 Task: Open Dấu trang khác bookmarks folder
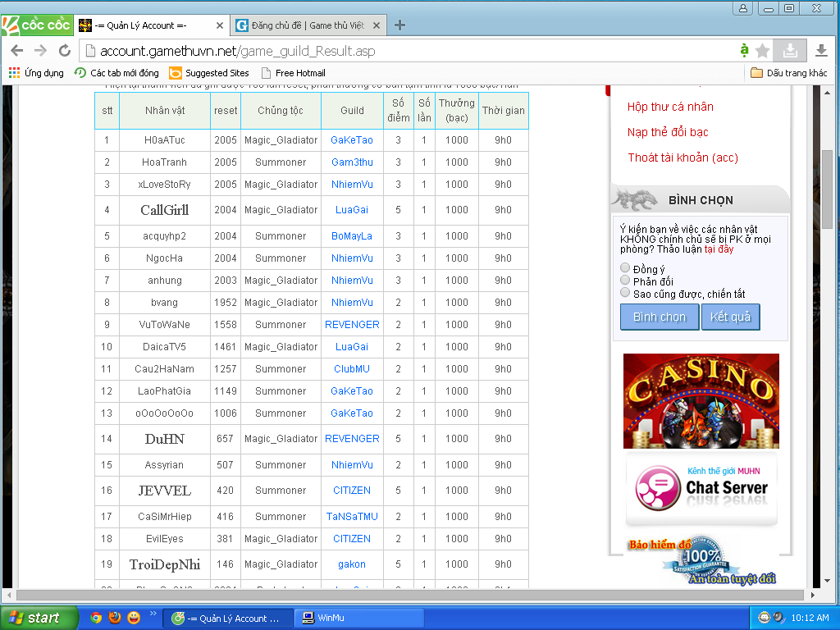[x=789, y=73]
